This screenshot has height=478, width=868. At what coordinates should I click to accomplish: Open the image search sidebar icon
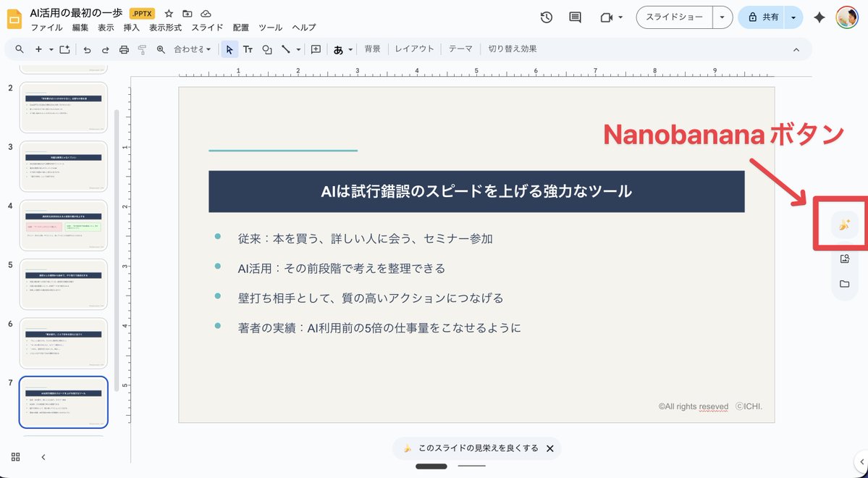pyautogui.click(x=844, y=259)
